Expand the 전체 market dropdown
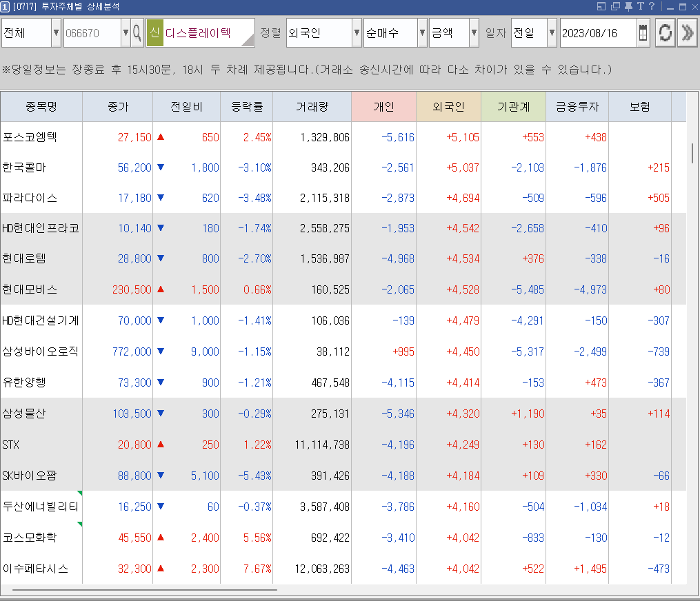The height and width of the screenshot is (601, 700). (x=56, y=32)
